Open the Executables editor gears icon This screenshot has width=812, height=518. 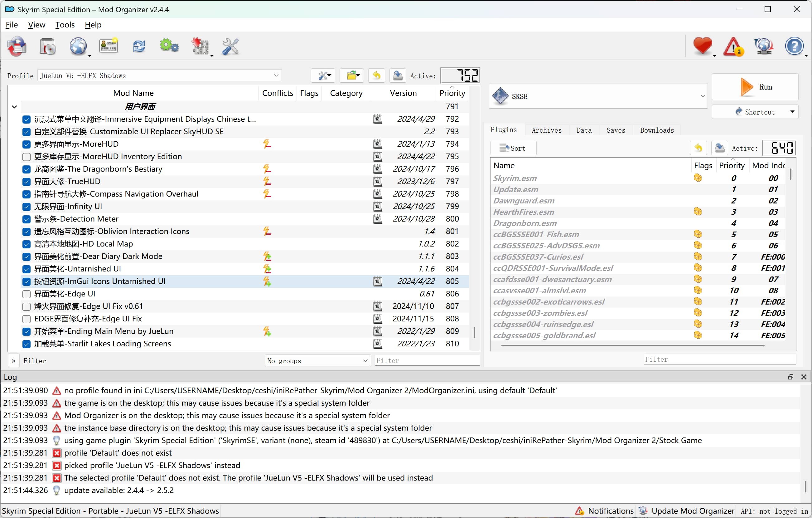pos(169,46)
